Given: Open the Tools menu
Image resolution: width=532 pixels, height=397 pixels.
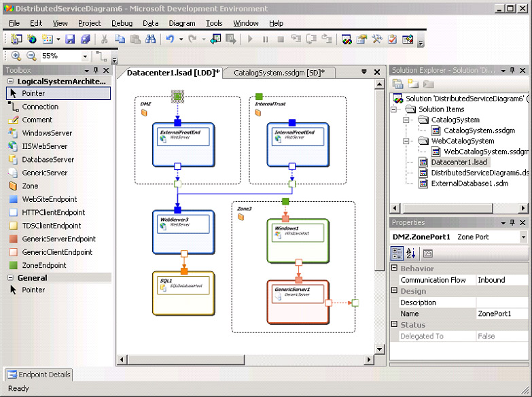Looking at the screenshot, I should [x=214, y=23].
